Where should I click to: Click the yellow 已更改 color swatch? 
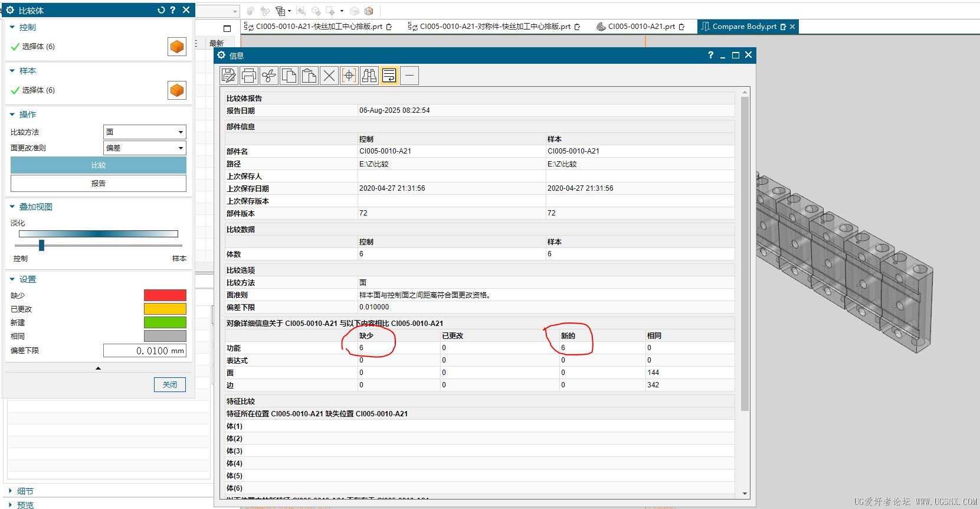[x=165, y=309]
